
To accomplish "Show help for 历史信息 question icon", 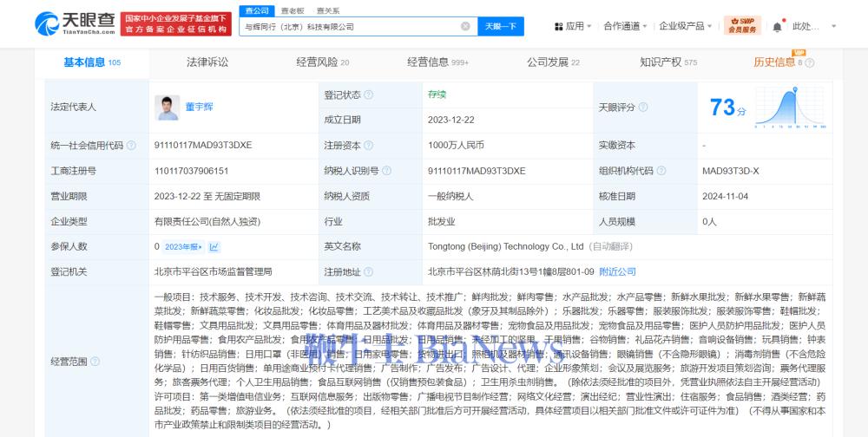I will click(x=809, y=63).
